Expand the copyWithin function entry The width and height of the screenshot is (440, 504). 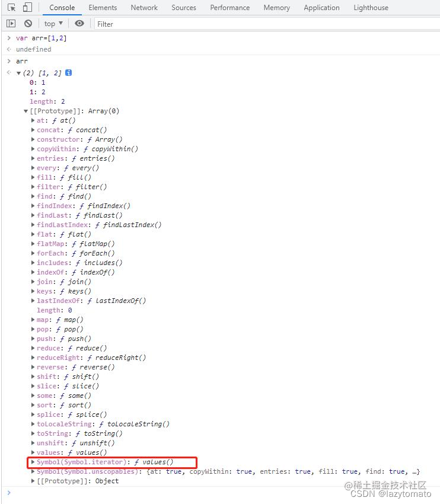coord(33,149)
